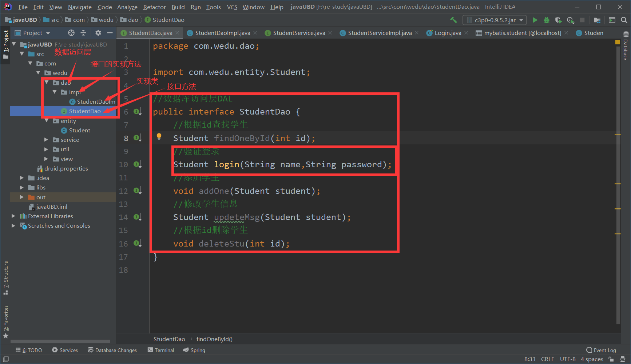Close the Login.java tab
The height and width of the screenshot is (364, 631).
(x=466, y=33)
